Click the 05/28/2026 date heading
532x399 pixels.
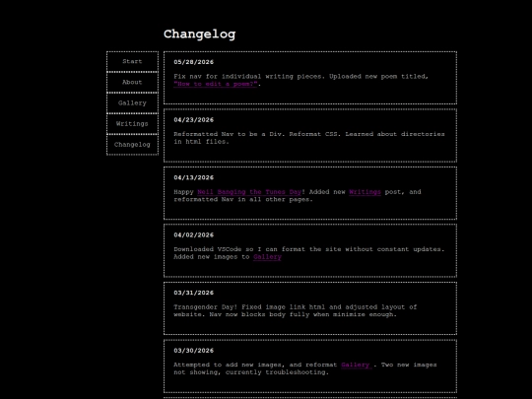[194, 62]
